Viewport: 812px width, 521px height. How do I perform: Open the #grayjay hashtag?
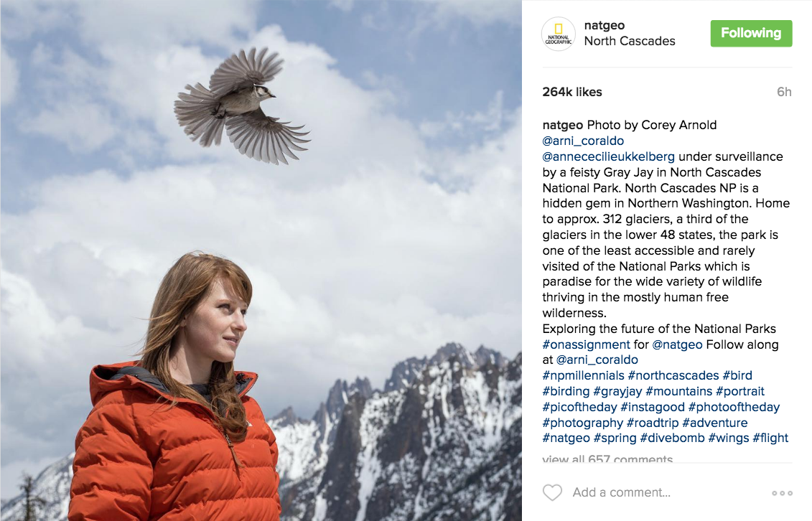click(x=617, y=392)
